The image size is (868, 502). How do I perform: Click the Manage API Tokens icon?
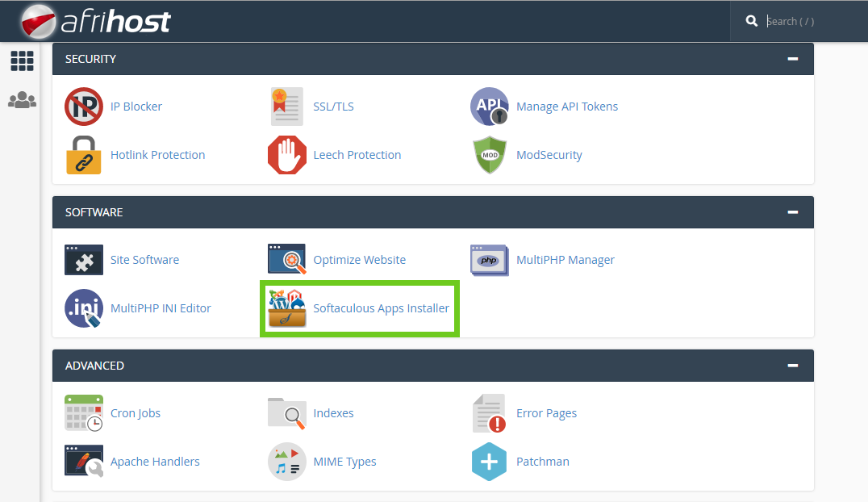point(490,107)
